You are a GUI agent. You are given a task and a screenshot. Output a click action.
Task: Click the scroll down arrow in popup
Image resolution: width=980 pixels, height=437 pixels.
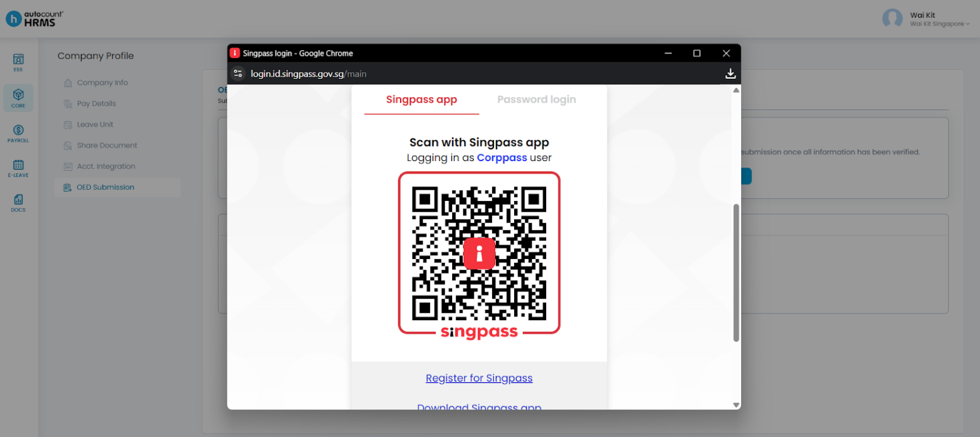(x=736, y=405)
